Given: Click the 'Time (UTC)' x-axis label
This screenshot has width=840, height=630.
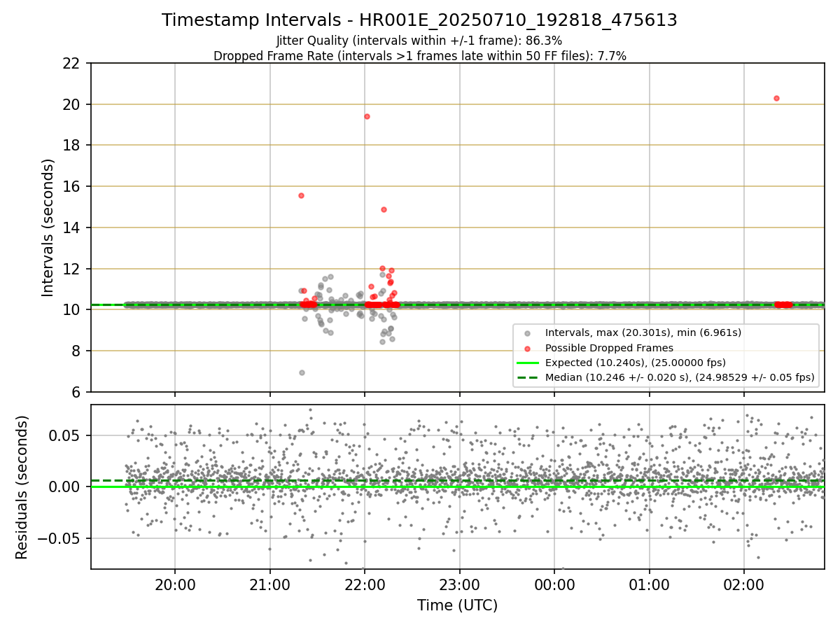Looking at the screenshot, I should (x=457, y=605).
